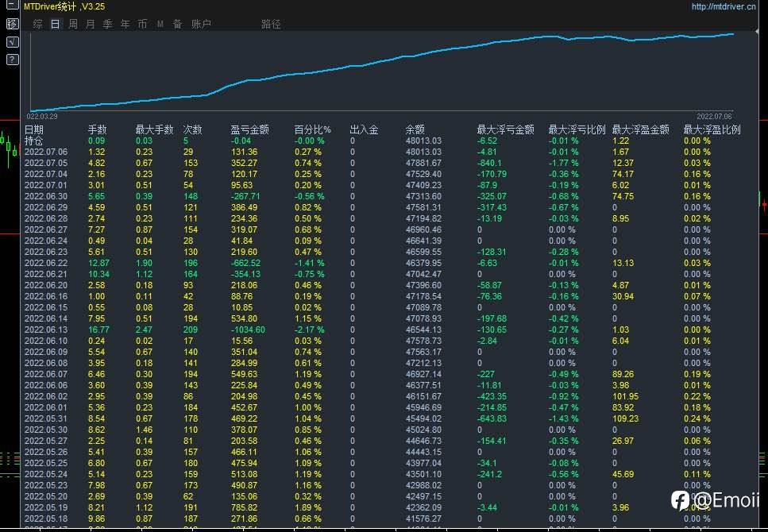The width and height of the screenshot is (768, 532).
Task: Switch to the 综 summary tab
Action: point(37,24)
